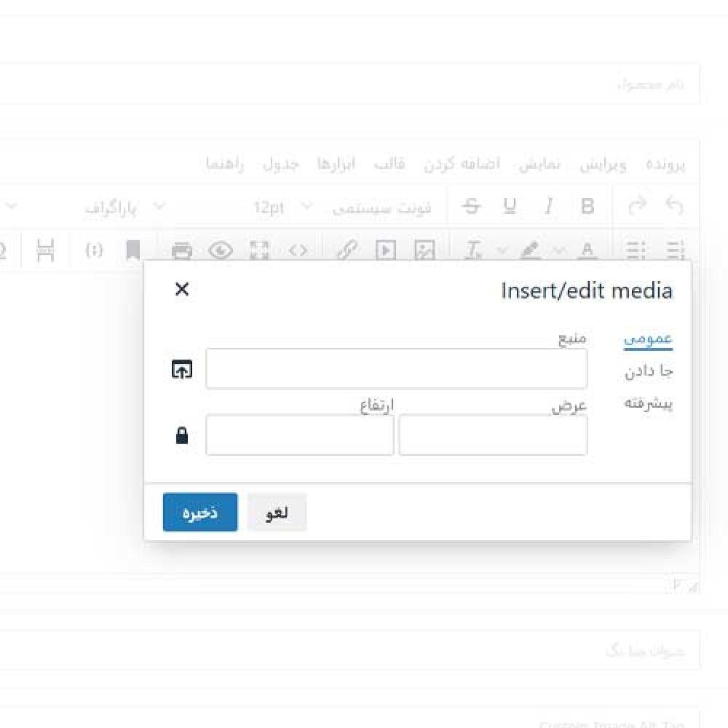Image resolution: width=728 pixels, height=728 pixels.
Task: Toggle italic formatting
Action: tap(548, 207)
